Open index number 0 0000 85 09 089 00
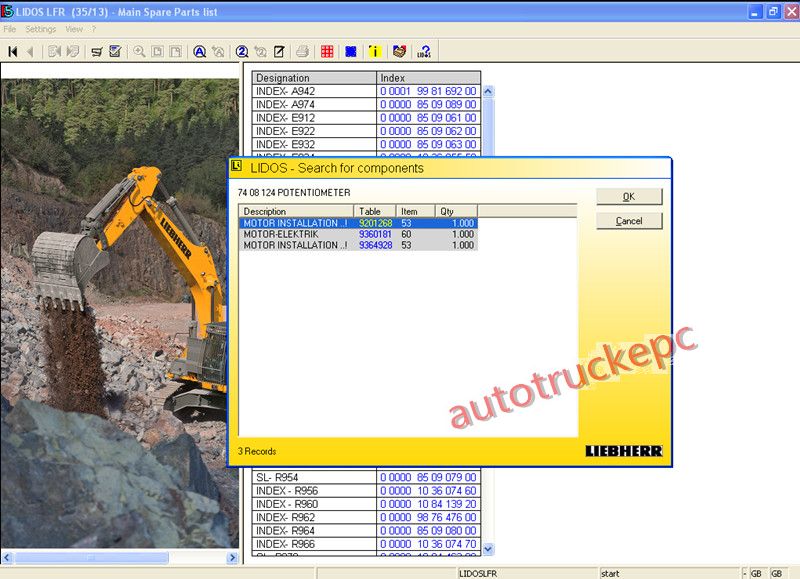This screenshot has height=579, width=800. (x=428, y=105)
